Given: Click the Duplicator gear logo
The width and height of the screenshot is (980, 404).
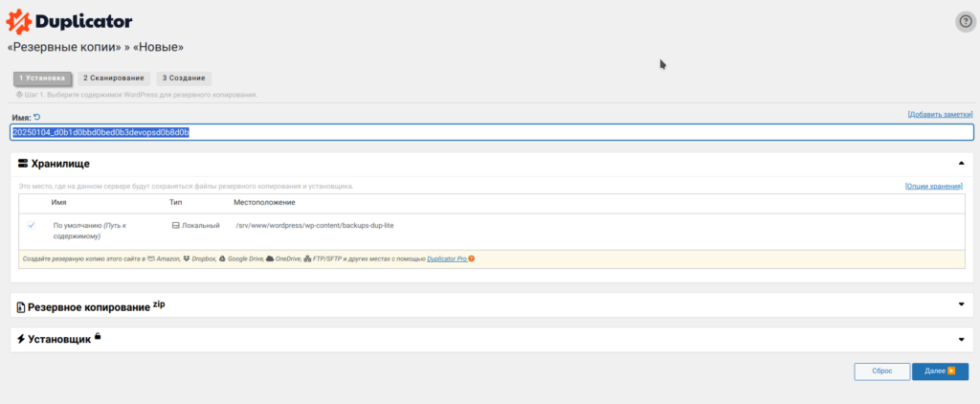Looking at the screenshot, I should click(x=19, y=22).
